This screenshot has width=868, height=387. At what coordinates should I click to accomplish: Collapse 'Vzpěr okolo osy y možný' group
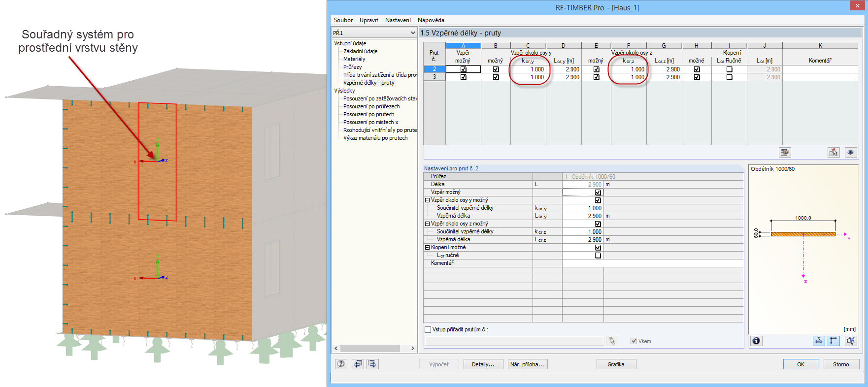pos(427,200)
